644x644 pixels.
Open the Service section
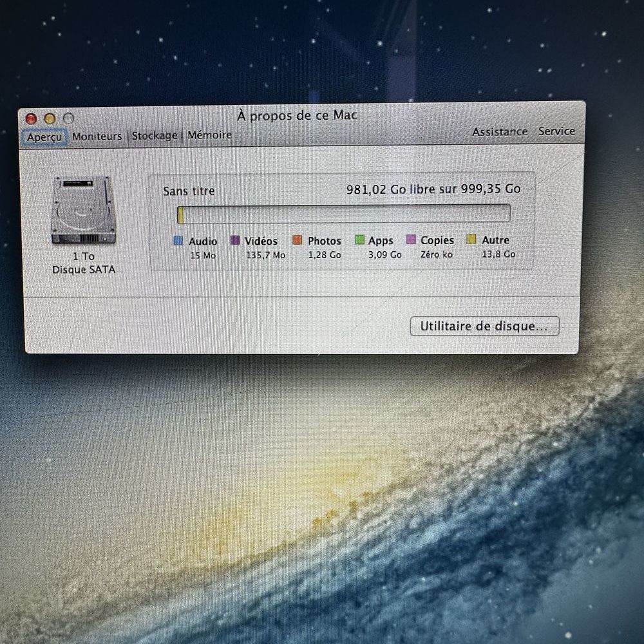click(556, 131)
